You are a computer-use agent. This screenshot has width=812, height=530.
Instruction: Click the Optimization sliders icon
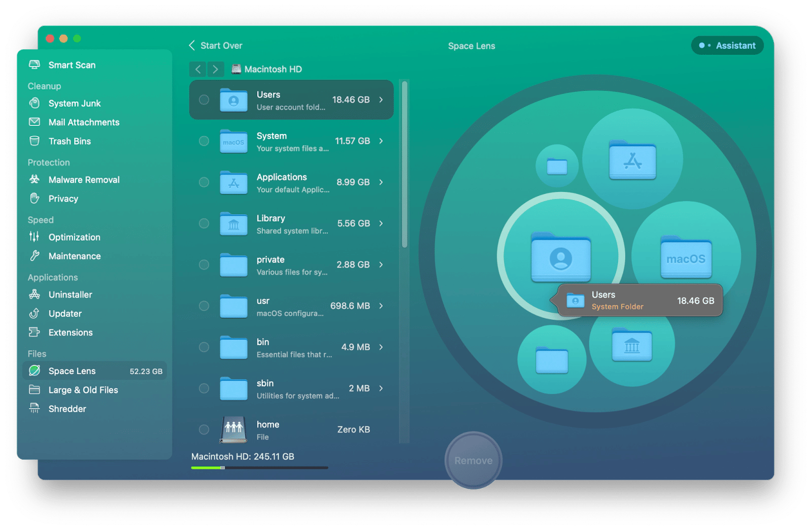[x=35, y=237]
